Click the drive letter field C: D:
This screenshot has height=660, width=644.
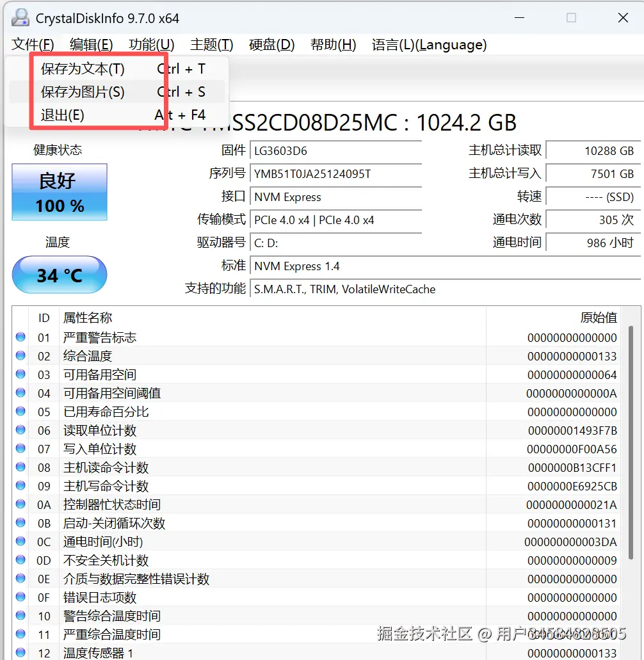336,243
